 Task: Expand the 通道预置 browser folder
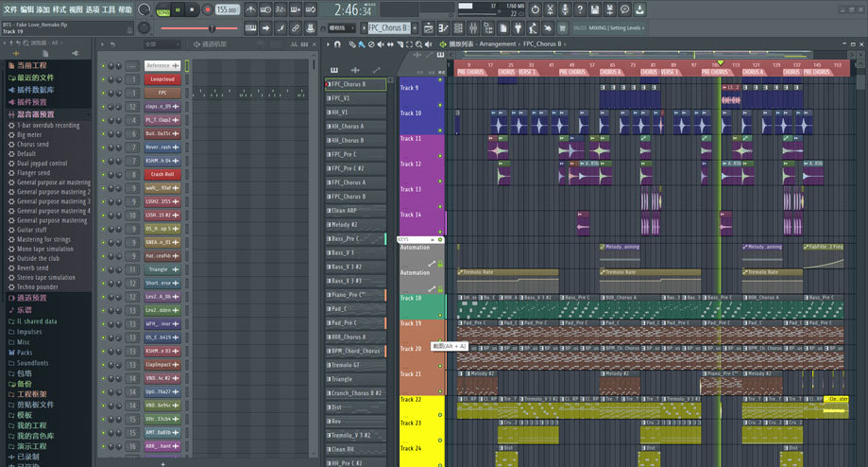click(x=31, y=298)
